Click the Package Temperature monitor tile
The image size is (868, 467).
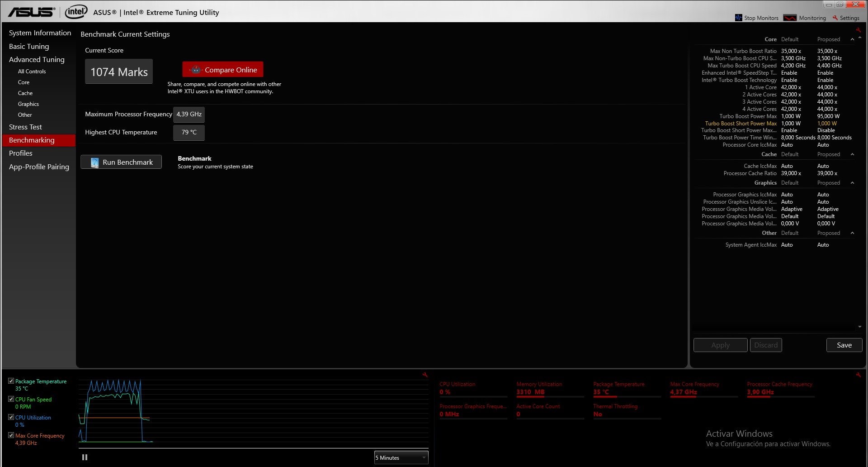coord(627,388)
